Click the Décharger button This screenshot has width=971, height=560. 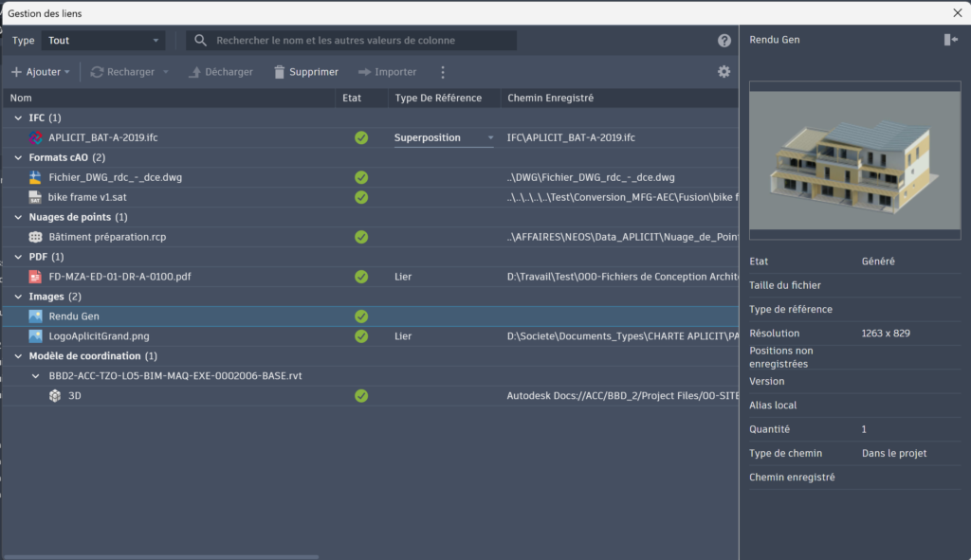[221, 72]
